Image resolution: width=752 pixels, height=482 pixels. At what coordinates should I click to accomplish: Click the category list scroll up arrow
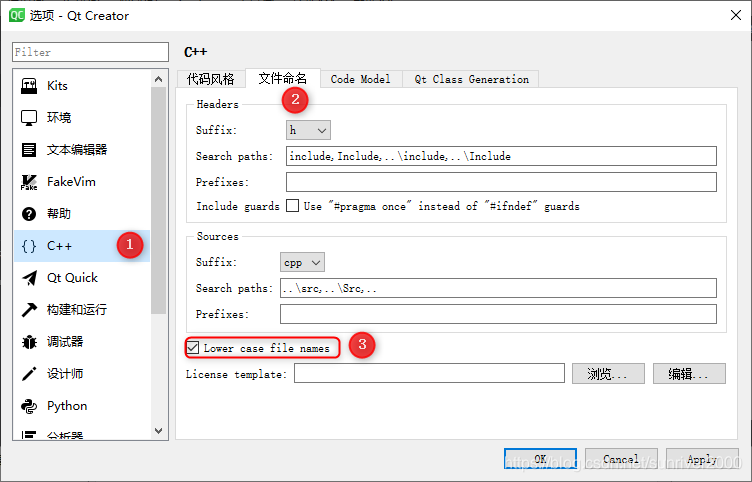[x=158, y=79]
